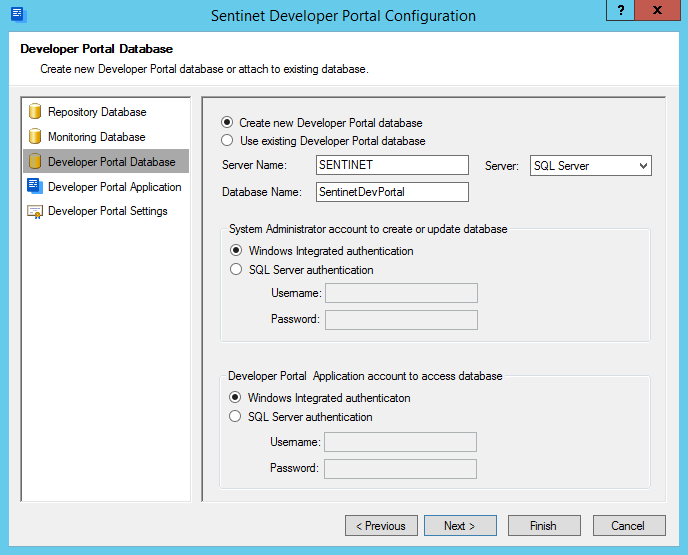The width and height of the screenshot is (688, 555).
Task: Click the System Administrator Username field
Action: coord(401,293)
